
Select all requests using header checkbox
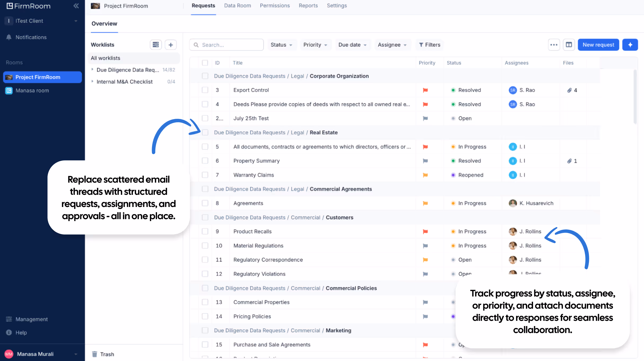pos(205,63)
